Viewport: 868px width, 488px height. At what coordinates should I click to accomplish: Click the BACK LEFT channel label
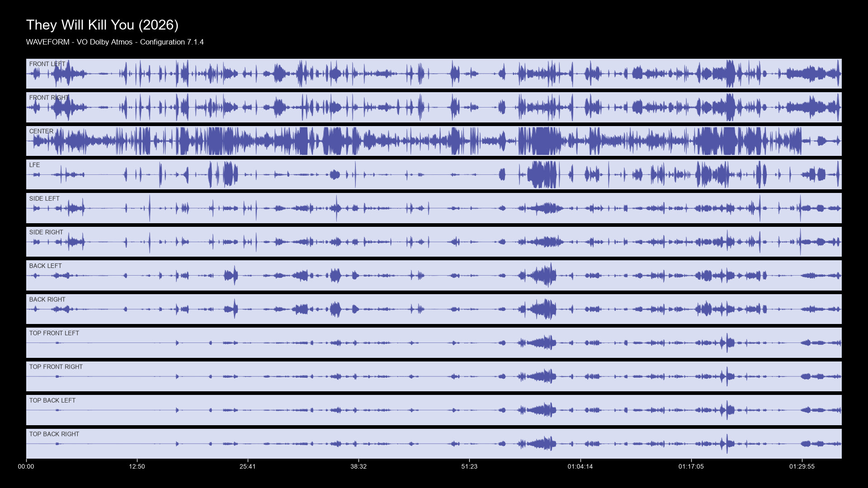tap(45, 266)
